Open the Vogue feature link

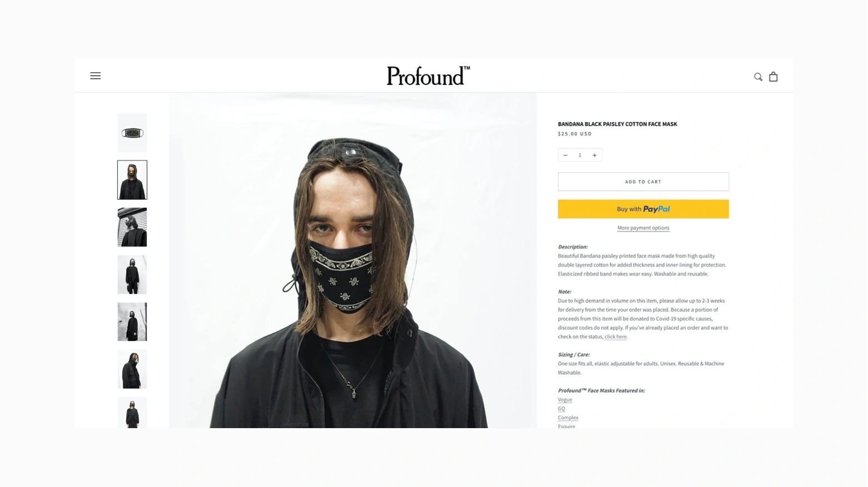pos(565,399)
